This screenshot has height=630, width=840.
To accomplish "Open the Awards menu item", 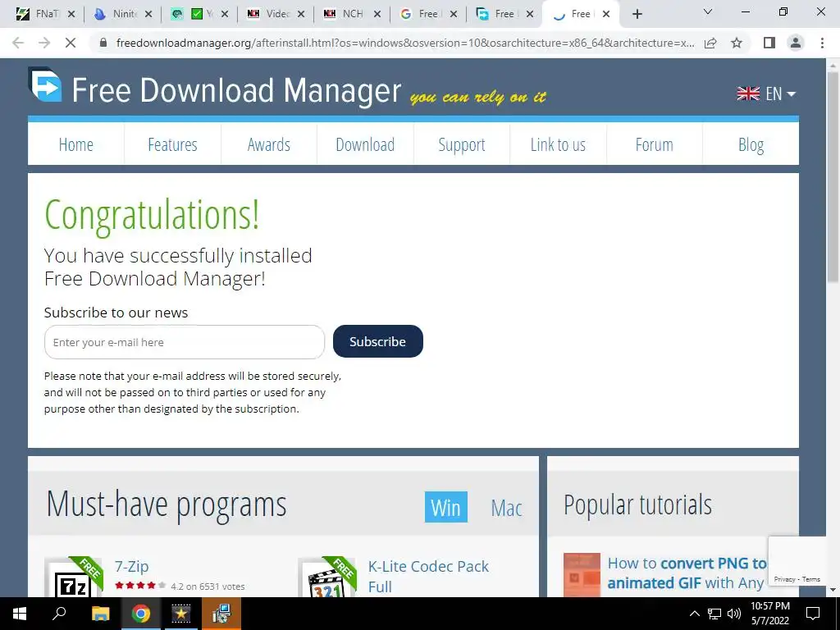I will pos(269,144).
